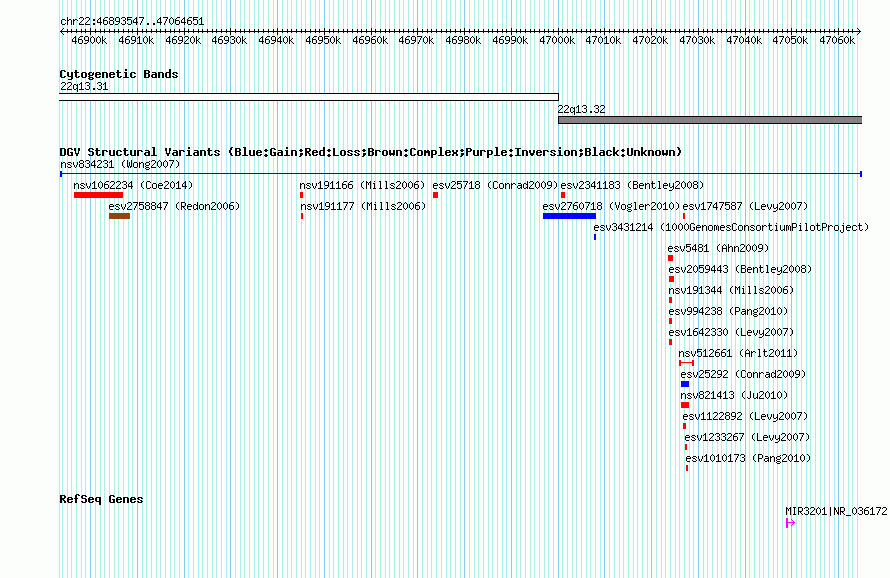Click the blue esv2760718 gain bar
Screen dimensions: 890x578
tap(569, 216)
